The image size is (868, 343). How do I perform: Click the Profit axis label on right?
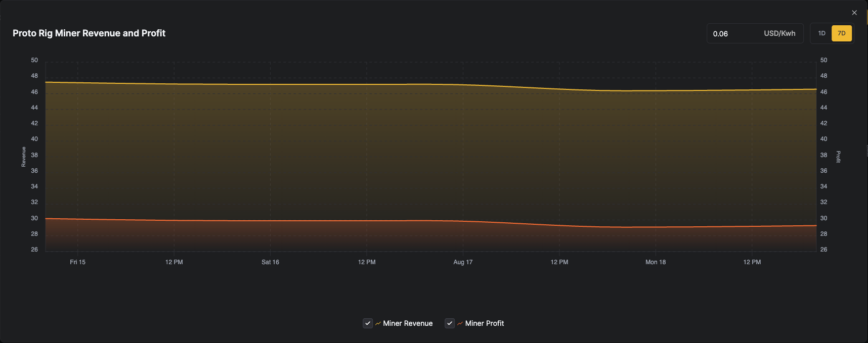click(x=838, y=157)
